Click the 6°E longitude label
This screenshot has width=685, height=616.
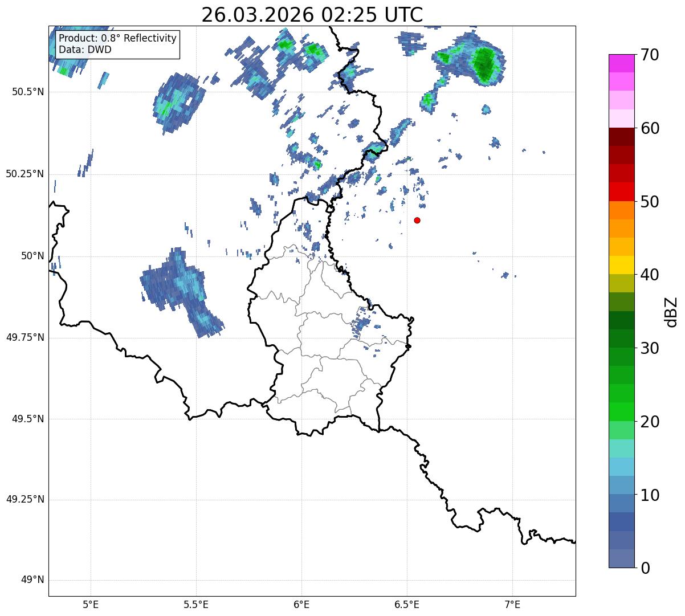click(x=301, y=605)
